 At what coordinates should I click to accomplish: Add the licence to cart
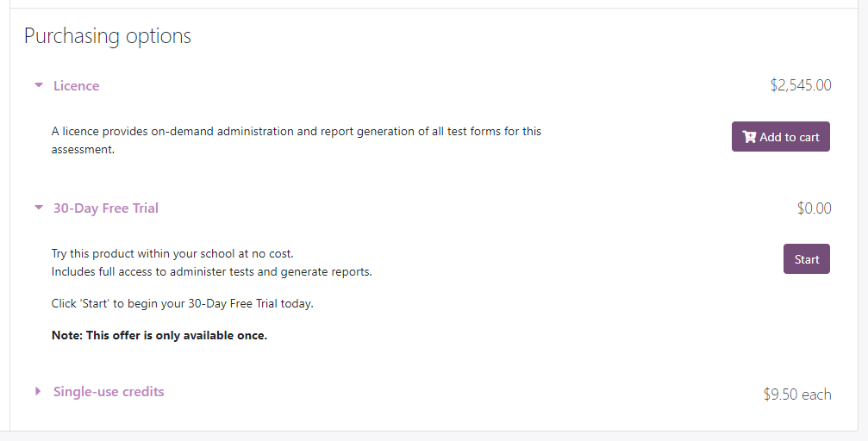[x=781, y=137]
